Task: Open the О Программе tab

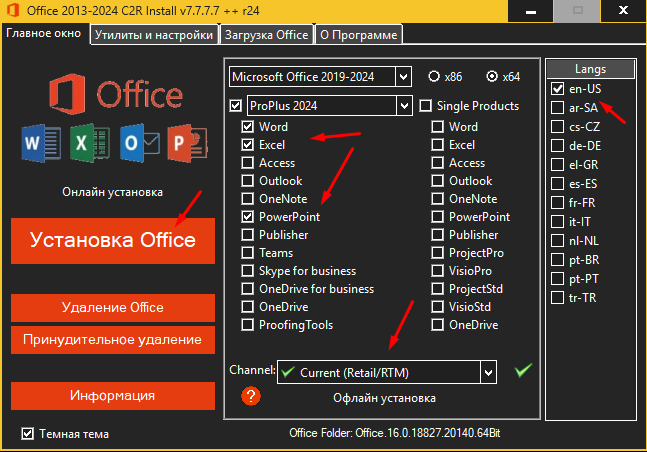Action: [x=359, y=35]
